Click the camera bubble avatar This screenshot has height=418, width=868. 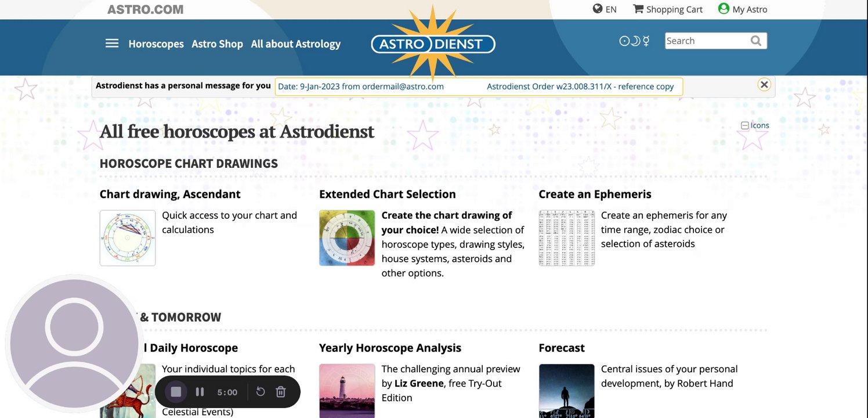(74, 343)
